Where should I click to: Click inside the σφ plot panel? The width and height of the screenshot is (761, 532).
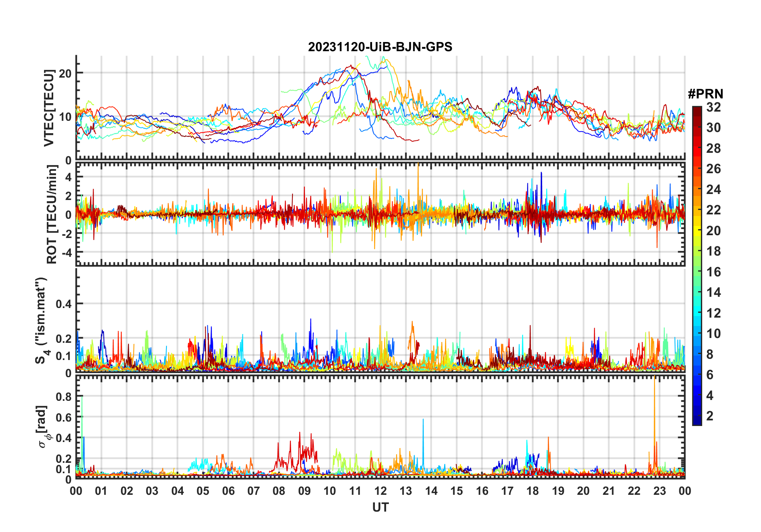tap(380, 427)
